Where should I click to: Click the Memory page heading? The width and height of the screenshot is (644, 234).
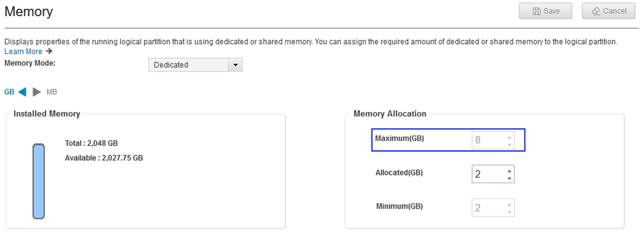click(x=28, y=11)
